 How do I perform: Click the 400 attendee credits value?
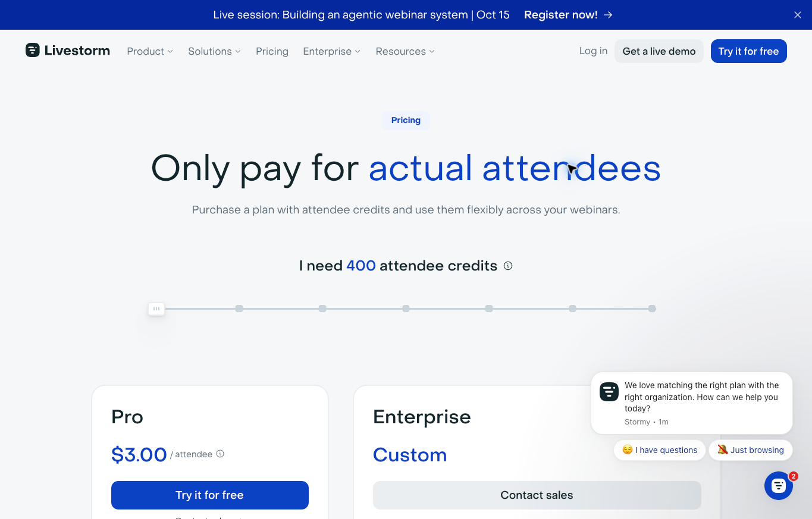tap(361, 266)
